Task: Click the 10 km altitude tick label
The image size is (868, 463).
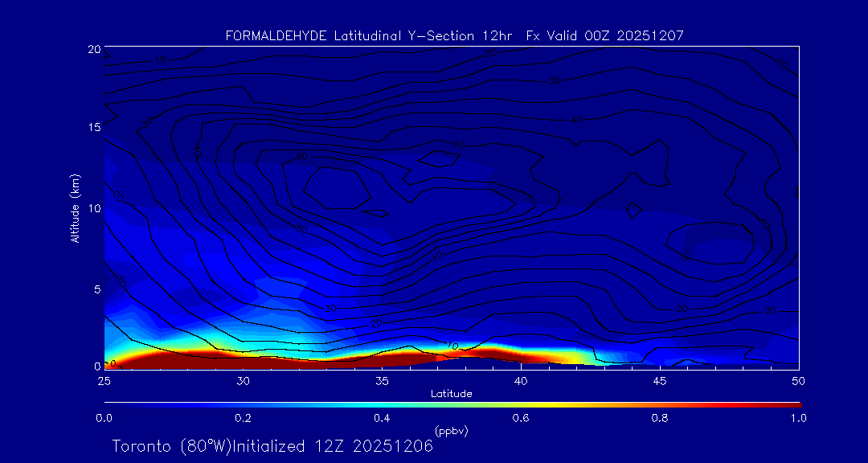Action: pos(93,207)
